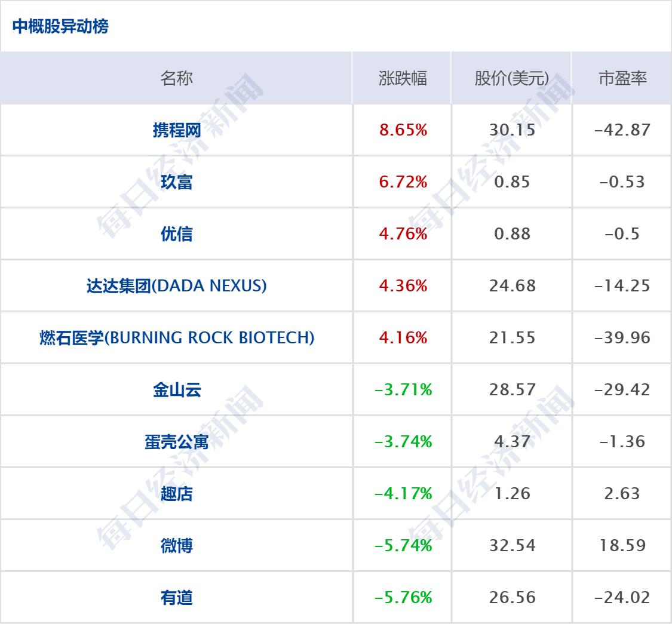
Task: Click the 金山云 stock link
Action: pyautogui.click(x=177, y=390)
